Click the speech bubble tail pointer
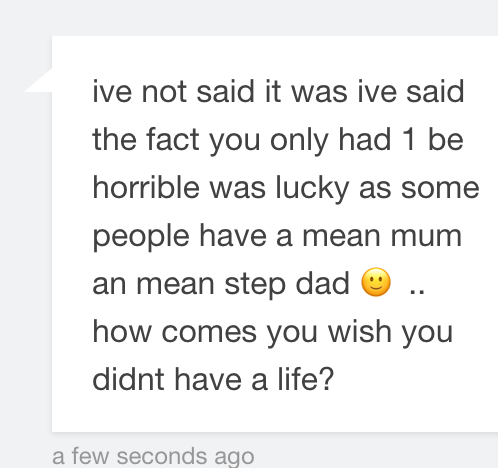 click(39, 80)
